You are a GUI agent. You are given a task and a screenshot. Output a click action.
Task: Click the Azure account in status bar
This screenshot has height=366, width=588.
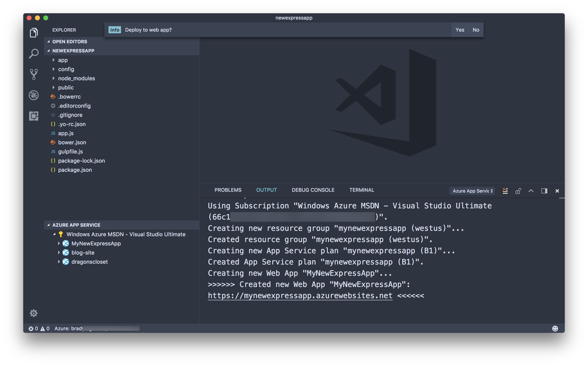(x=97, y=329)
